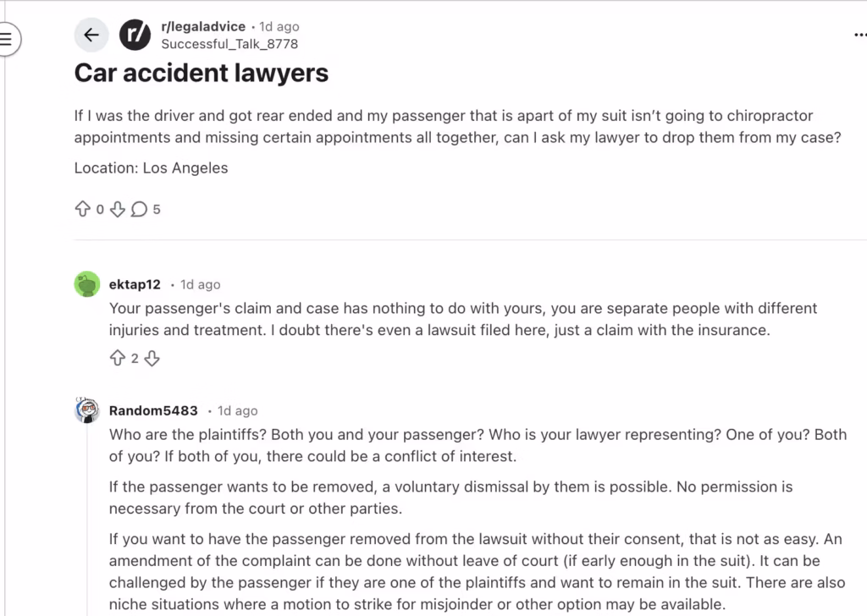The height and width of the screenshot is (616, 867).
Task: Click Random5483's username
Action: click(153, 410)
